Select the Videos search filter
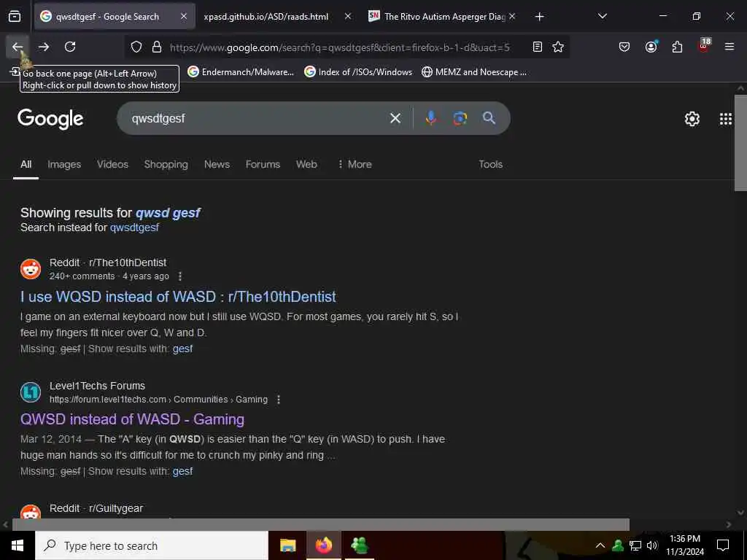The height and width of the screenshot is (560, 747). (x=112, y=164)
